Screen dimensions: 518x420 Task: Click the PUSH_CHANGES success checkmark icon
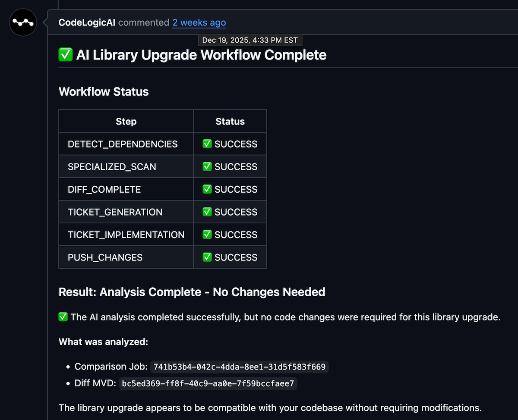[207, 257]
